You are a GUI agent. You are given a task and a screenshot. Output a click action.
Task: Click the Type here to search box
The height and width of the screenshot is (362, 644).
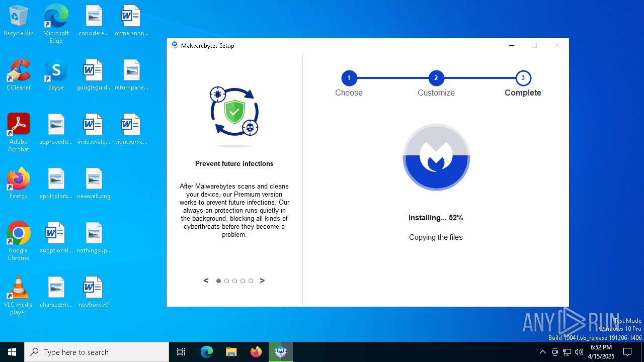tap(97, 352)
